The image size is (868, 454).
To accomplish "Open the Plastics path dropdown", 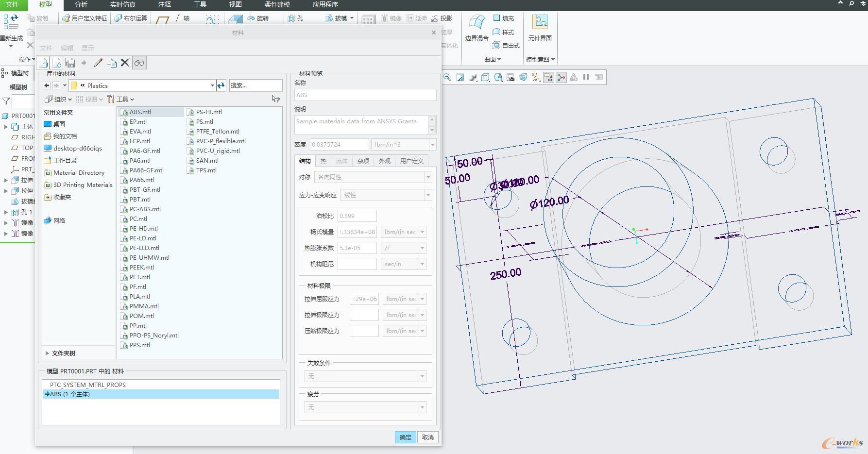I will tap(212, 85).
